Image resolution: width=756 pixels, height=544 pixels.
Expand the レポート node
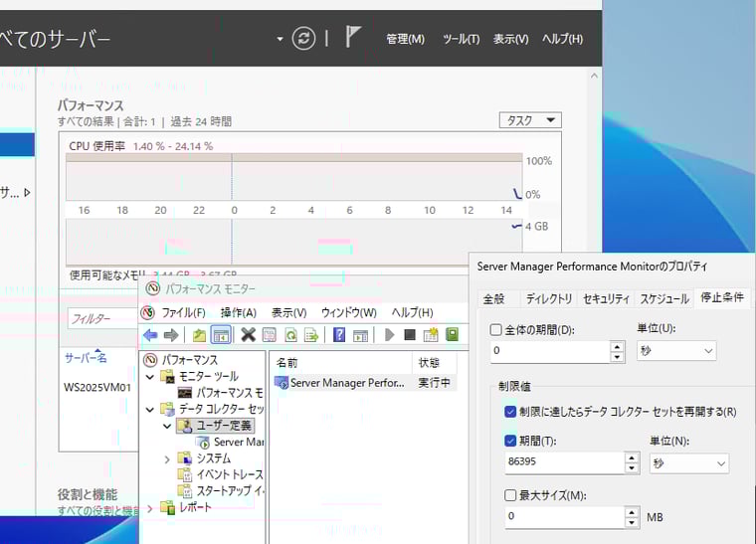(150, 508)
